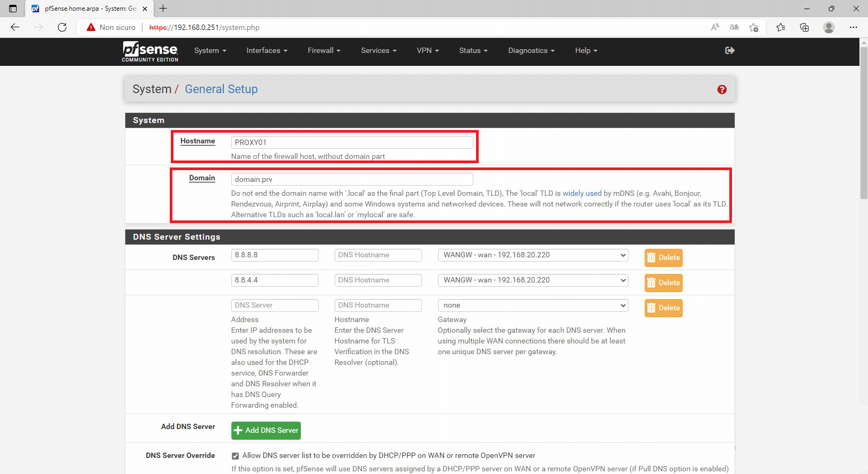Delete the 8.8.4.4 DNS server
Viewport: 868px width, 474px height.
(663, 283)
